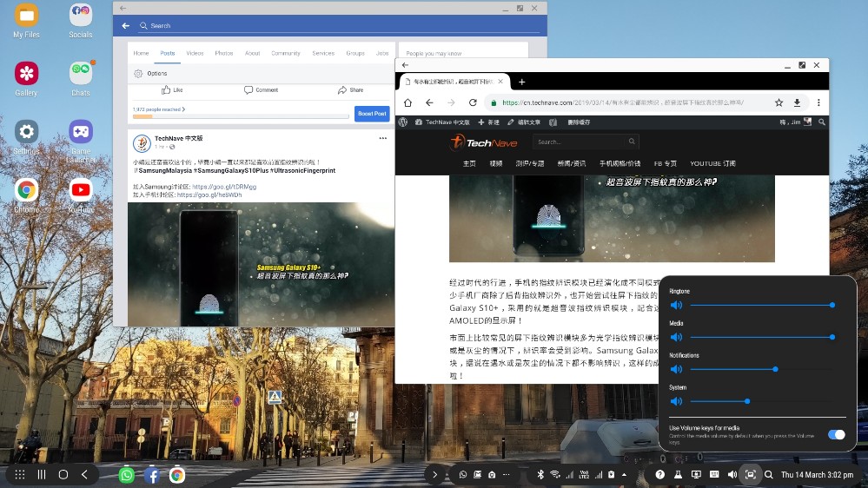
Task: Show recent apps from the taskbar
Action: click(x=42, y=475)
